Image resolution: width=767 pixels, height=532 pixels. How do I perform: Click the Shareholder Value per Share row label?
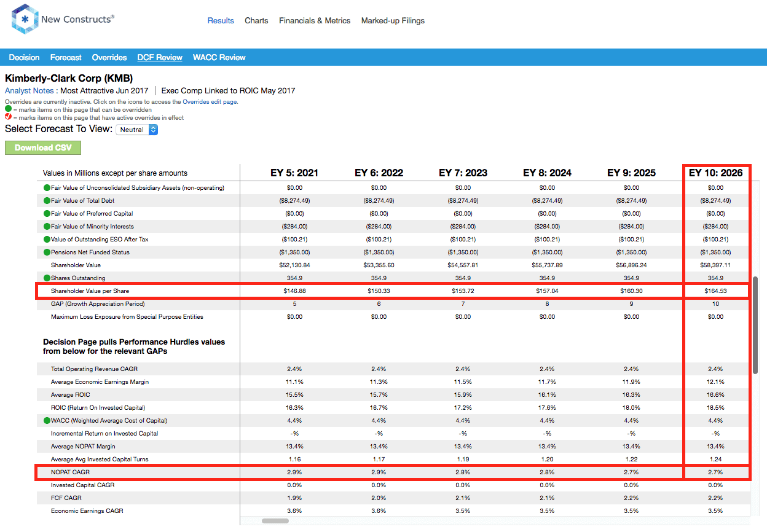point(90,291)
